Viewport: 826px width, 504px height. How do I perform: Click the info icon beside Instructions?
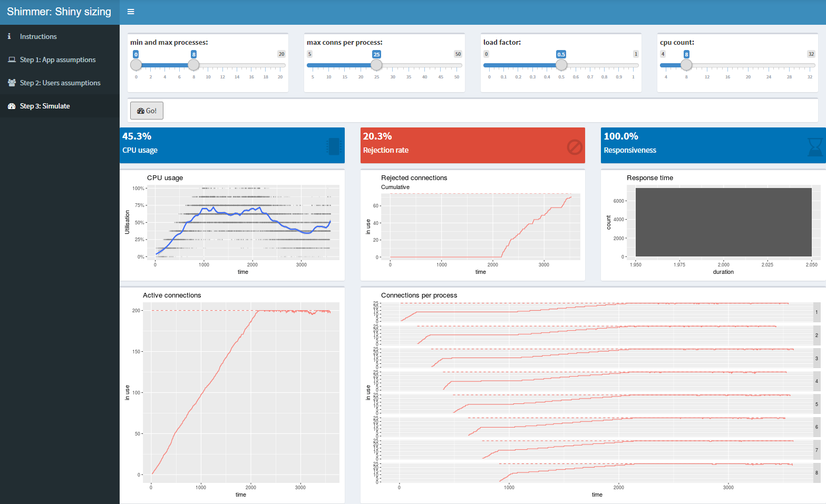pos(9,36)
